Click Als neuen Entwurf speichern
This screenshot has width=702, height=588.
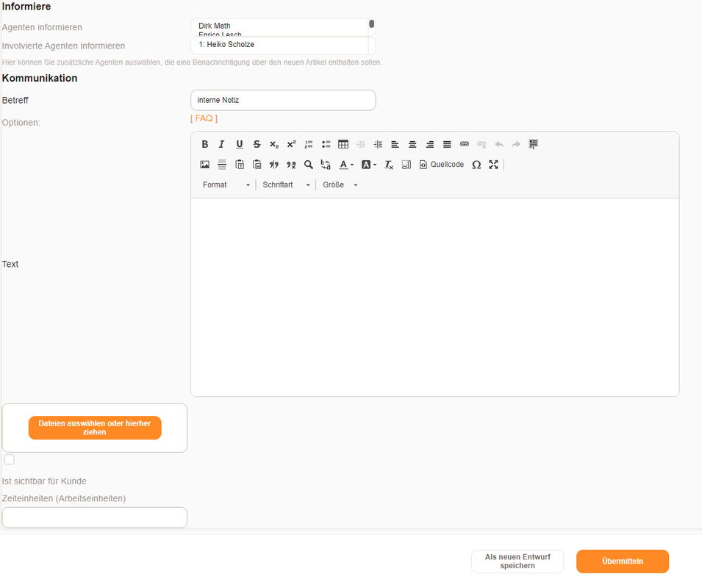(517, 561)
